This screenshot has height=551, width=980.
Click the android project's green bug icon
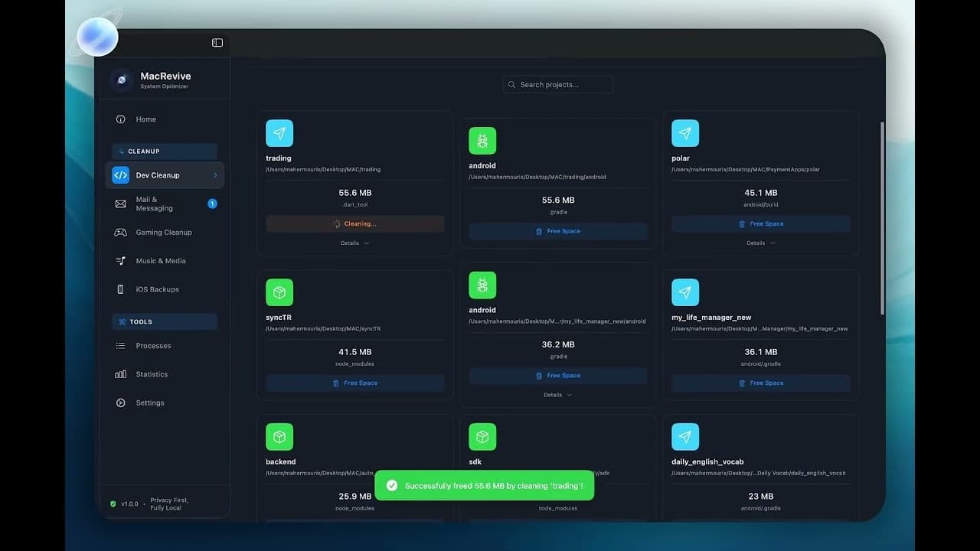click(482, 141)
